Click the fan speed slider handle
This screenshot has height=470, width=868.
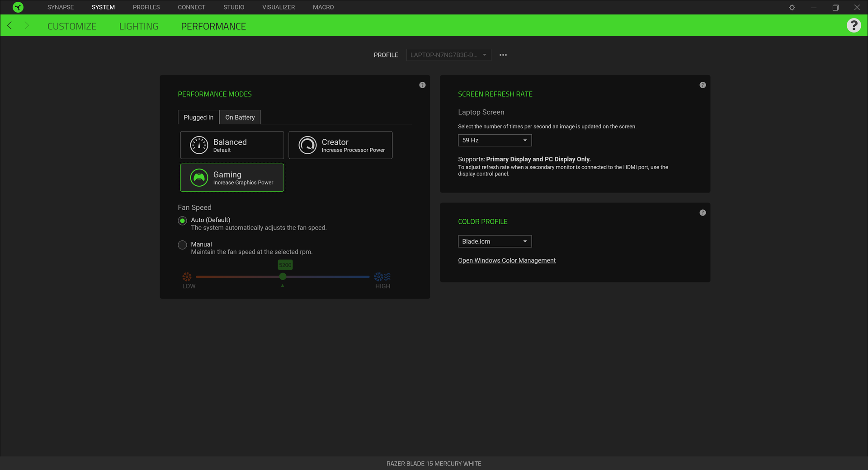pos(283,277)
